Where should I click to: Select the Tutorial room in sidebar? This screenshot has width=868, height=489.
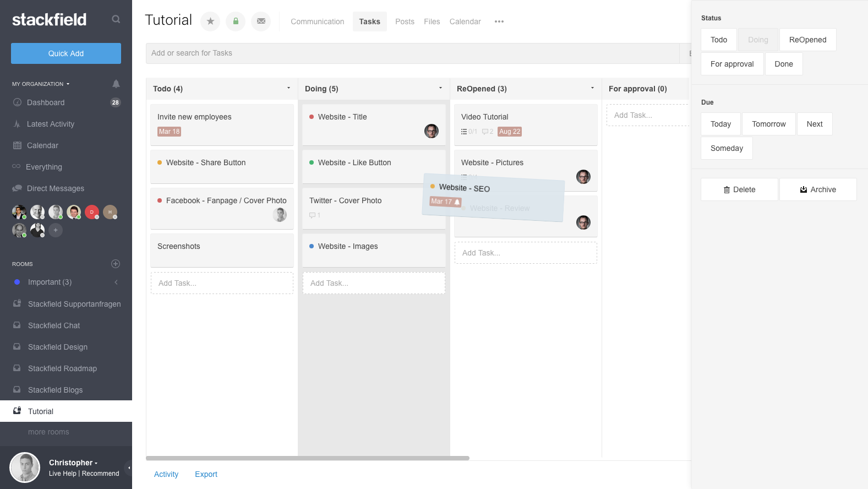tap(66, 411)
